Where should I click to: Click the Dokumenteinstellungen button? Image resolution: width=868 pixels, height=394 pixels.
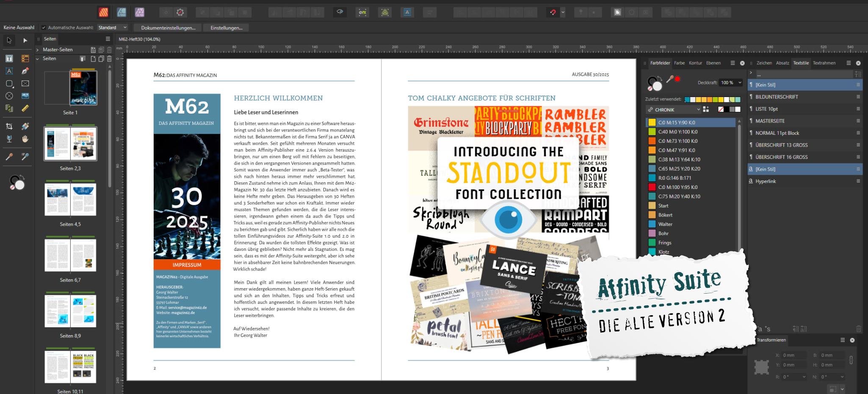coord(168,28)
